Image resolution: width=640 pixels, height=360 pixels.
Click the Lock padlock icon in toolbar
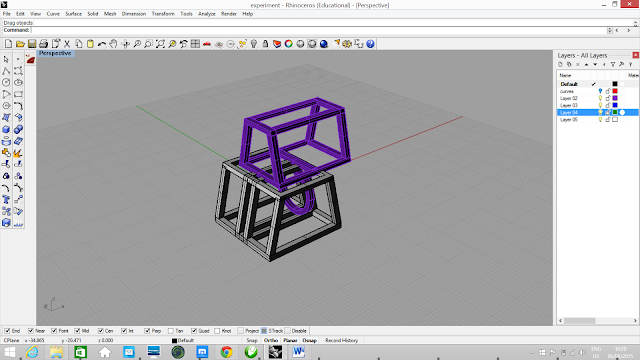pyautogui.click(x=265, y=44)
